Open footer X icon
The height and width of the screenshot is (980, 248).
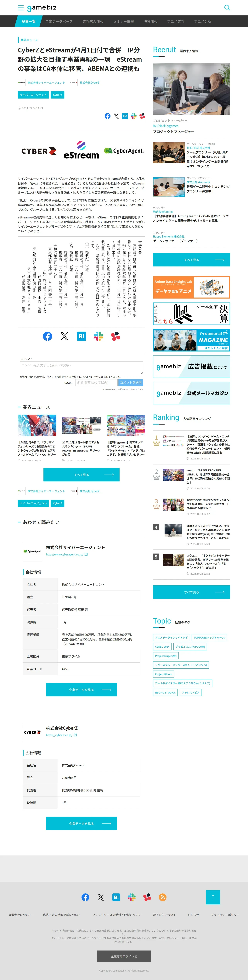(101, 897)
